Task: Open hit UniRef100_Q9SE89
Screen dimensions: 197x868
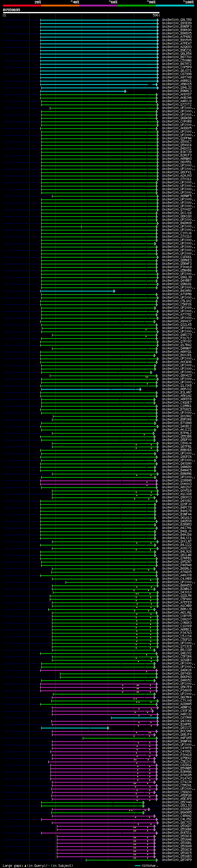Action: [x=176, y=23]
